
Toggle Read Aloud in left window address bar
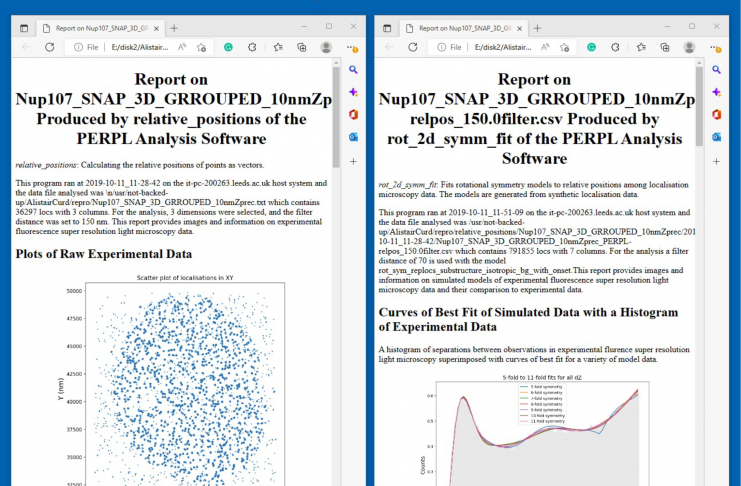(182, 47)
